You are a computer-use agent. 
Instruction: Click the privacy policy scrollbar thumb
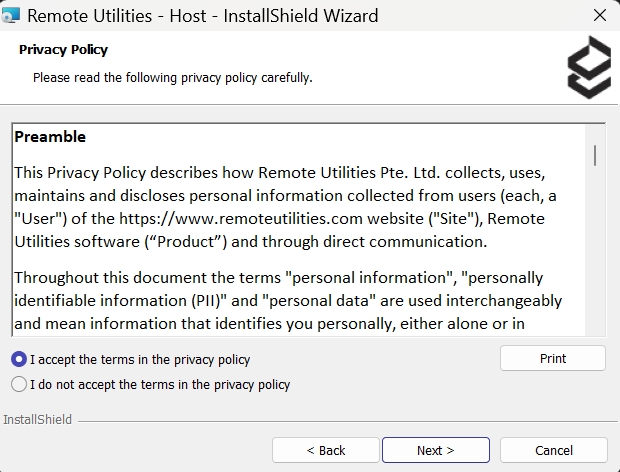click(x=595, y=155)
